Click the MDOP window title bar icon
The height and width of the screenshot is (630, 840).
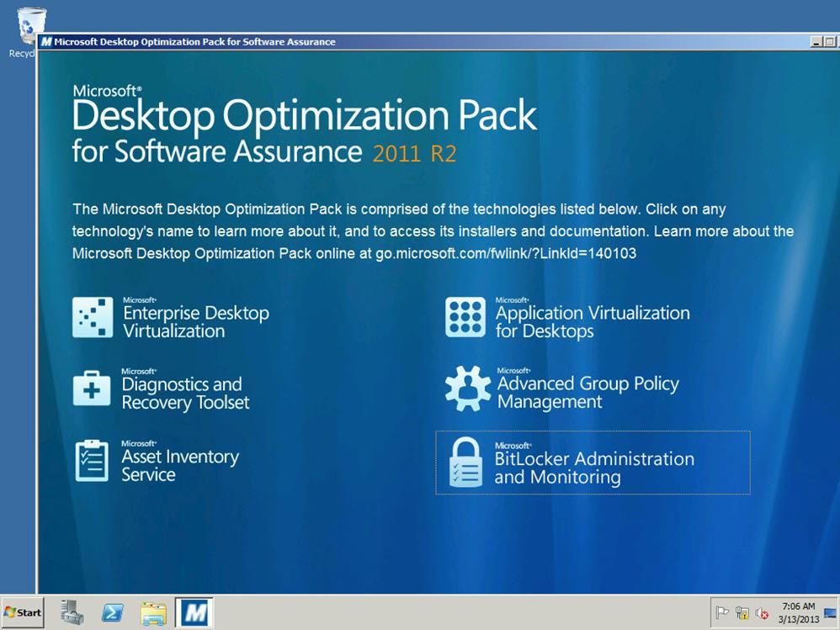click(x=46, y=42)
